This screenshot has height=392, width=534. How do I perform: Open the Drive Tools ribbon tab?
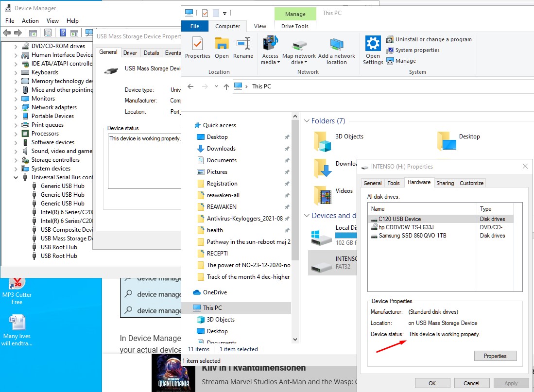[x=295, y=26]
